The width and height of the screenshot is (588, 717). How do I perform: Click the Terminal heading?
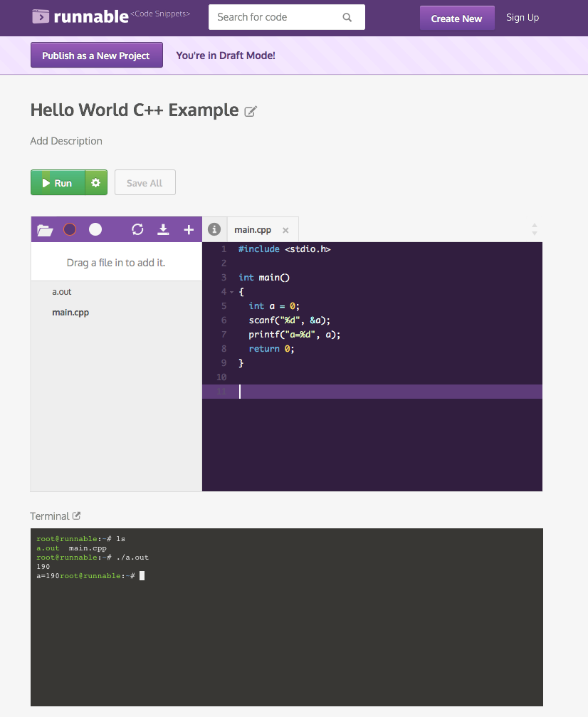pos(49,515)
